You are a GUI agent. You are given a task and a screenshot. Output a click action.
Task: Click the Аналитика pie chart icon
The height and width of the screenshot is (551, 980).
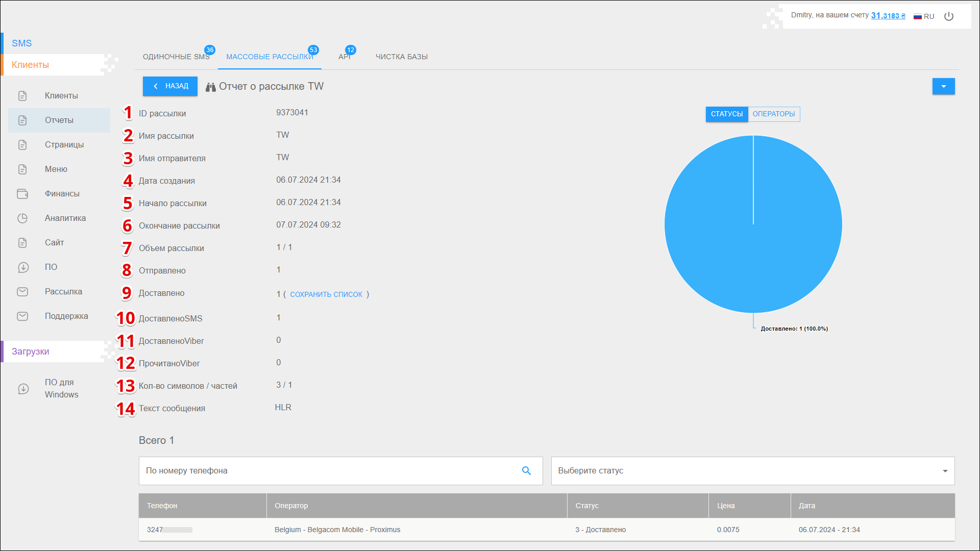(22, 218)
